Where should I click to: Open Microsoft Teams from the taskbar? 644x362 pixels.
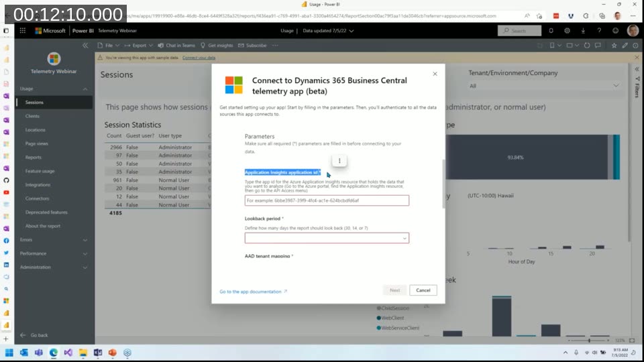[x=39, y=353]
